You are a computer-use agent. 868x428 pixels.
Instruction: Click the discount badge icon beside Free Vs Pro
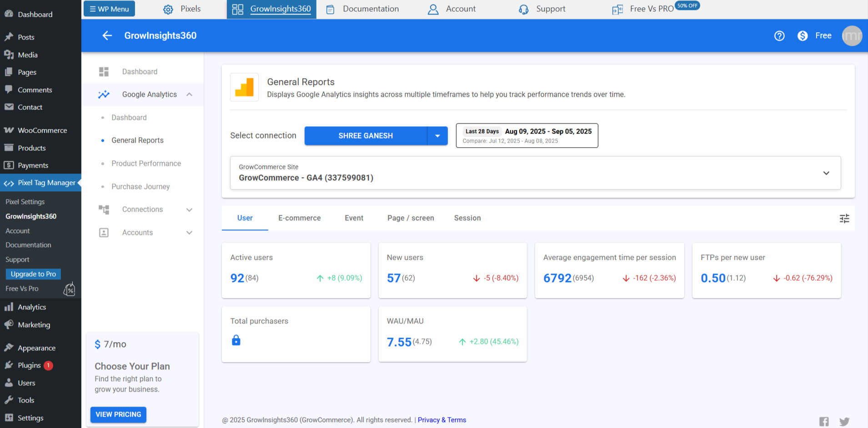70,289
